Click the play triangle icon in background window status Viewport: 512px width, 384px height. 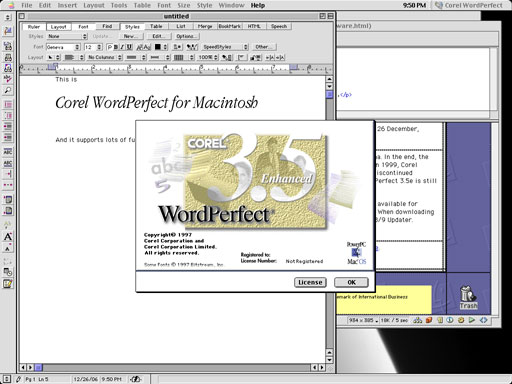tap(472, 320)
